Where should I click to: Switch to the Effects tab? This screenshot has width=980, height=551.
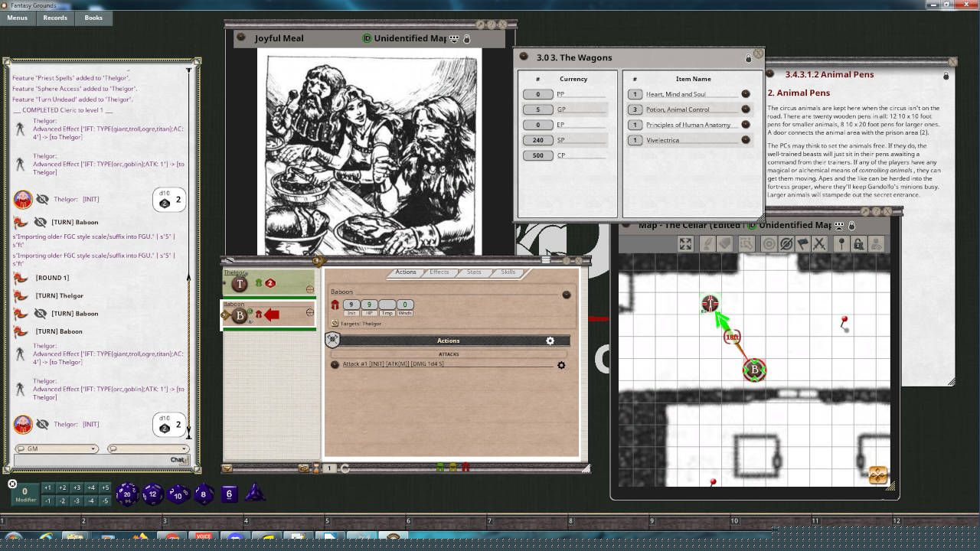click(439, 272)
